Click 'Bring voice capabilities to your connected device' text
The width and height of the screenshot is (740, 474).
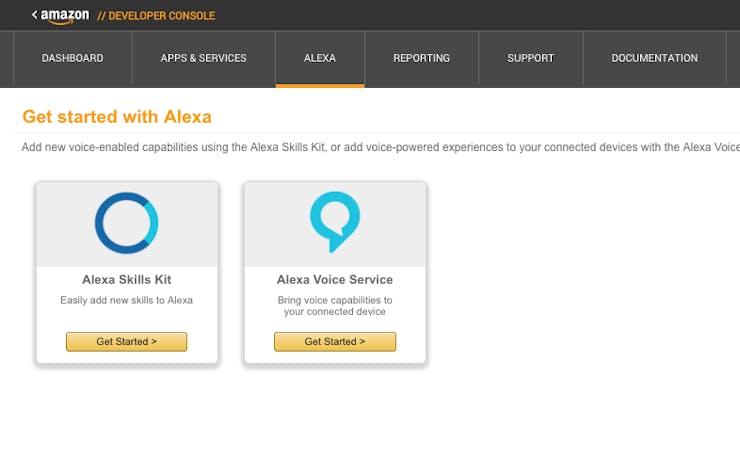point(335,306)
